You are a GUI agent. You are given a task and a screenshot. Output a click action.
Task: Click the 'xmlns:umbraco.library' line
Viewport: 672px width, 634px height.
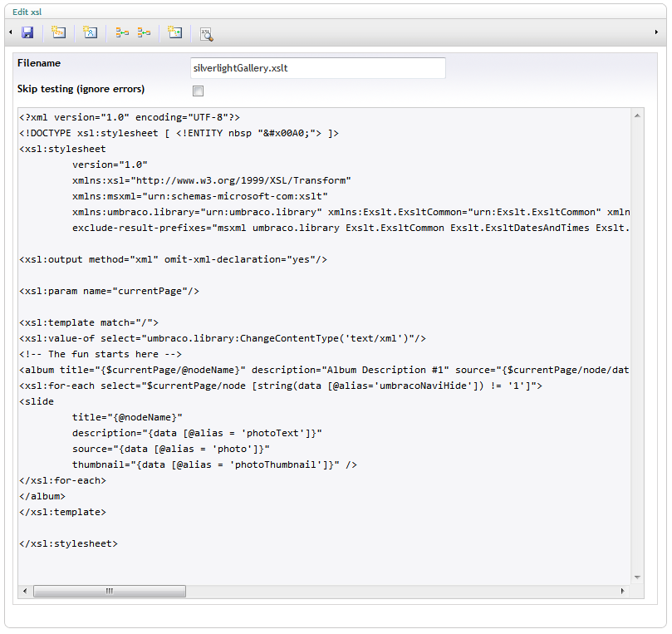tap(351, 212)
